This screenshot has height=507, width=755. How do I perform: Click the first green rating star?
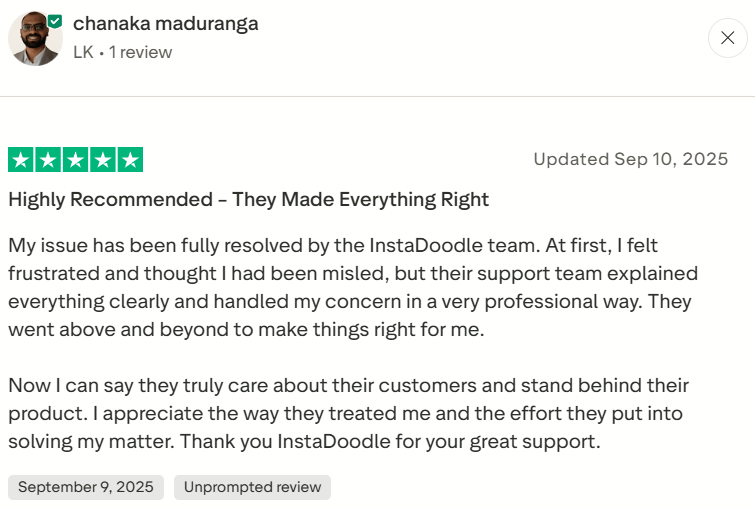21,159
